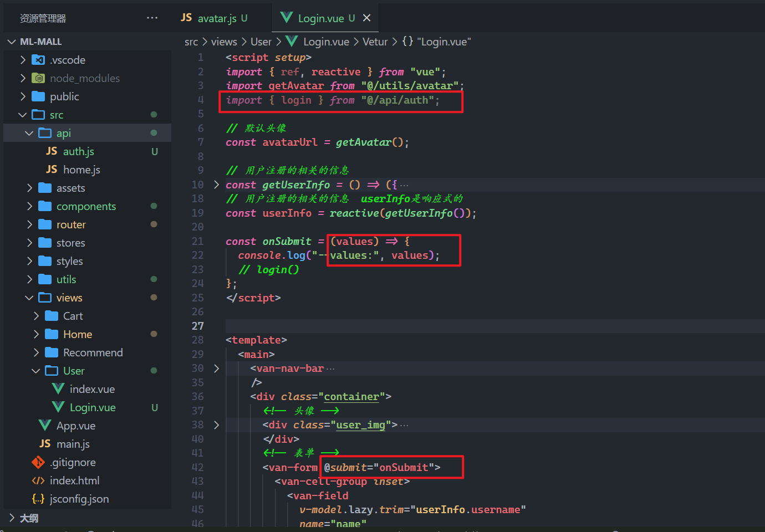
Task: Click the open src folder icon
Action: tap(38, 115)
